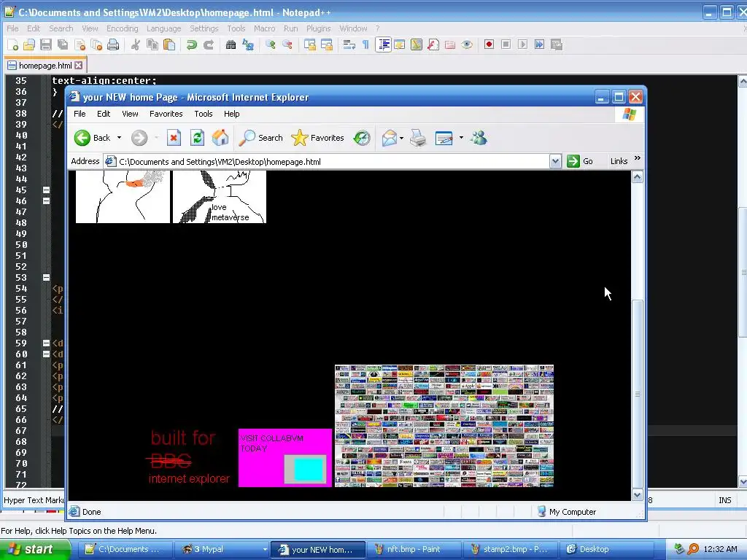Open Messenger icon in Internet Explorer toolbar
The height and width of the screenshot is (560, 747).
click(479, 138)
